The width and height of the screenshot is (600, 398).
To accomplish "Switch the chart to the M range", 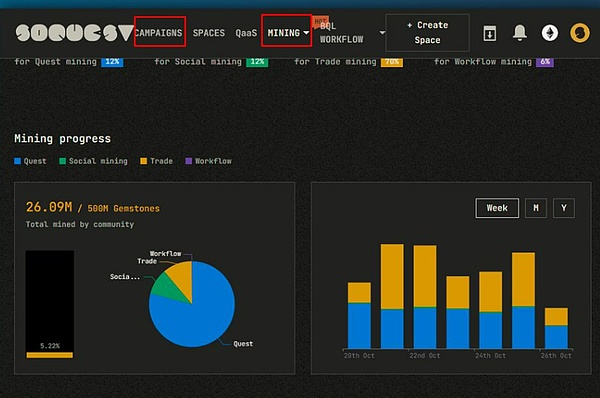I will click(x=536, y=208).
